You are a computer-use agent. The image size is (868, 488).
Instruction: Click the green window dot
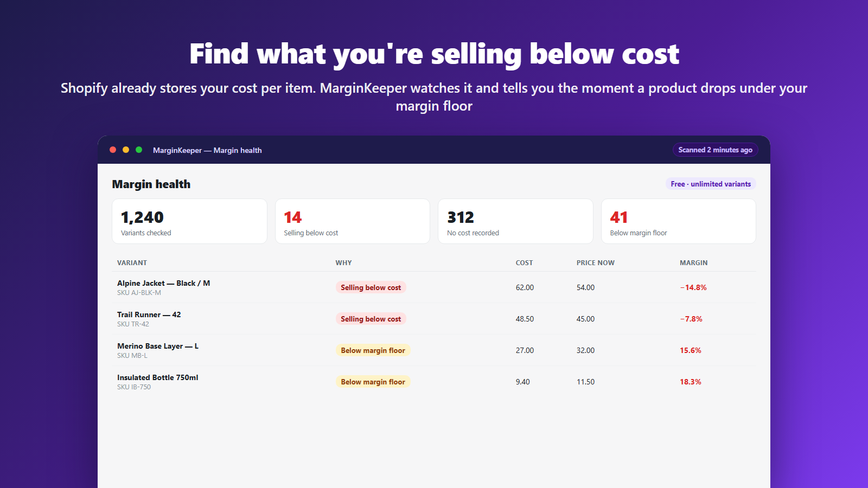point(139,150)
